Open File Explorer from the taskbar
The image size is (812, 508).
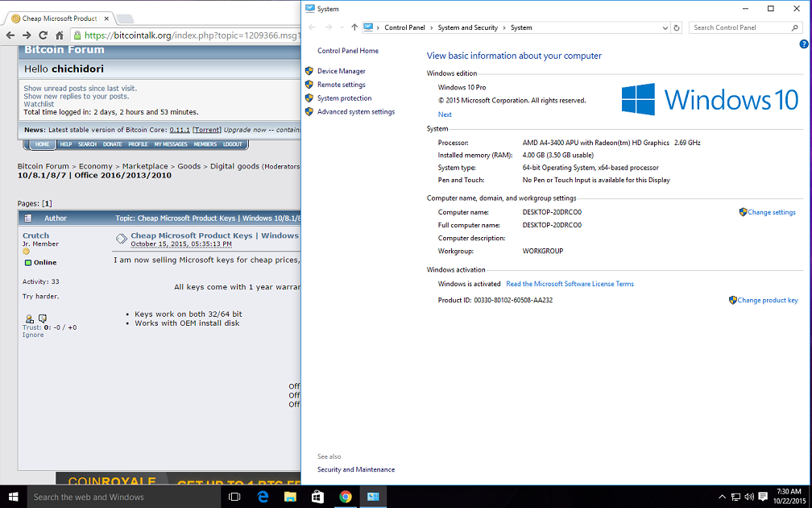[290, 497]
